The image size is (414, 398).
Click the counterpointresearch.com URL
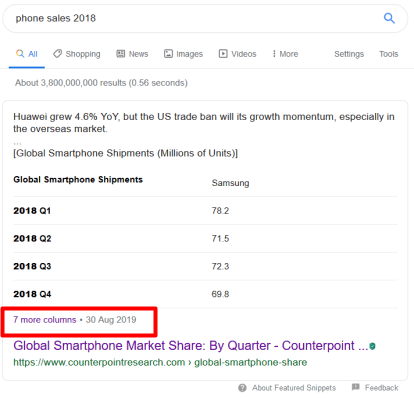160,362
